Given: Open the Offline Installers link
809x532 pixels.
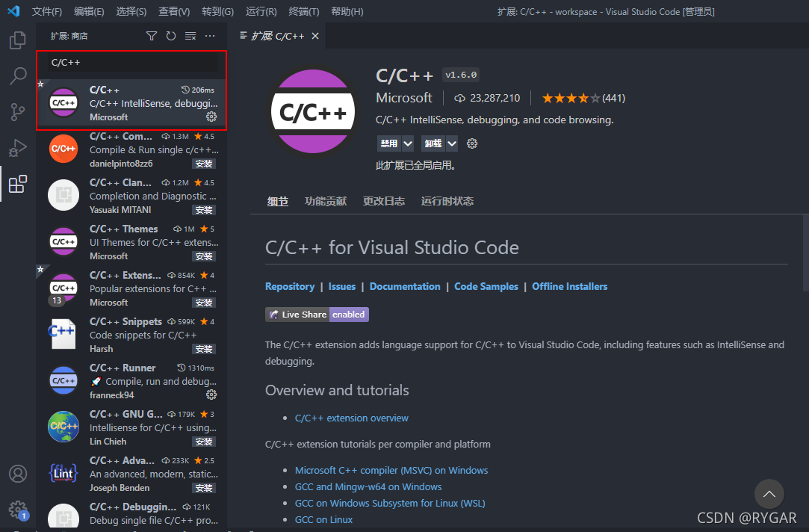Looking at the screenshot, I should pos(570,286).
